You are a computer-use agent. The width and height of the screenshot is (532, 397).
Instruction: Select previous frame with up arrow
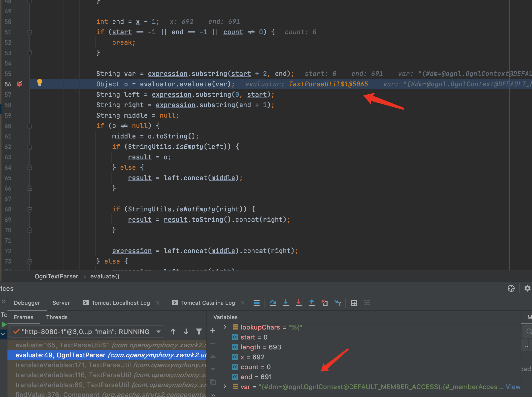point(173,331)
